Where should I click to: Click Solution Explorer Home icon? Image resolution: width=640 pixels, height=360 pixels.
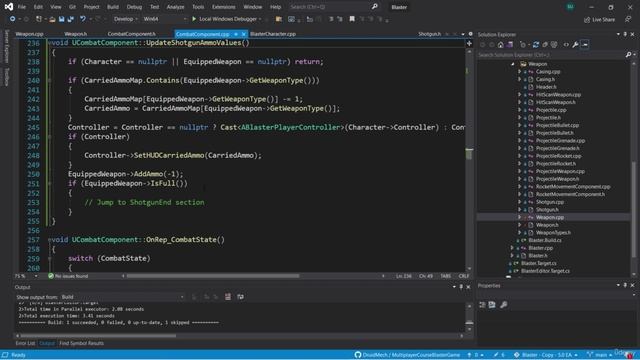501,44
